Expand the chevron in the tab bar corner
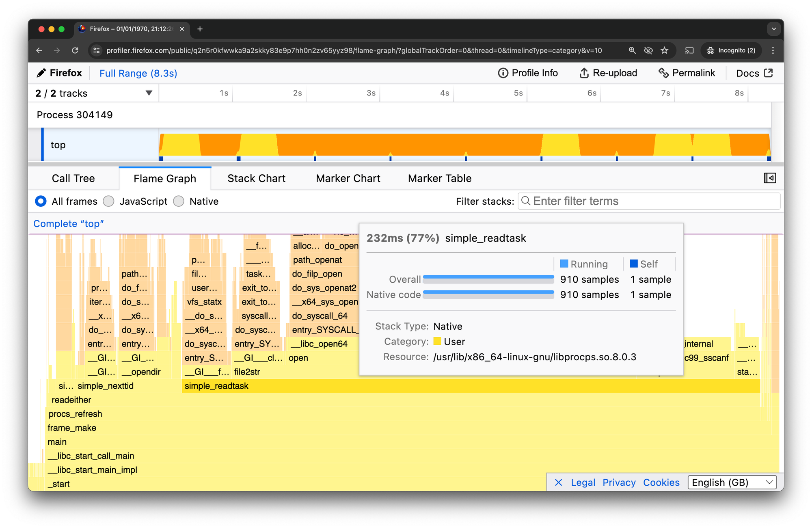812x528 pixels. [774, 28]
